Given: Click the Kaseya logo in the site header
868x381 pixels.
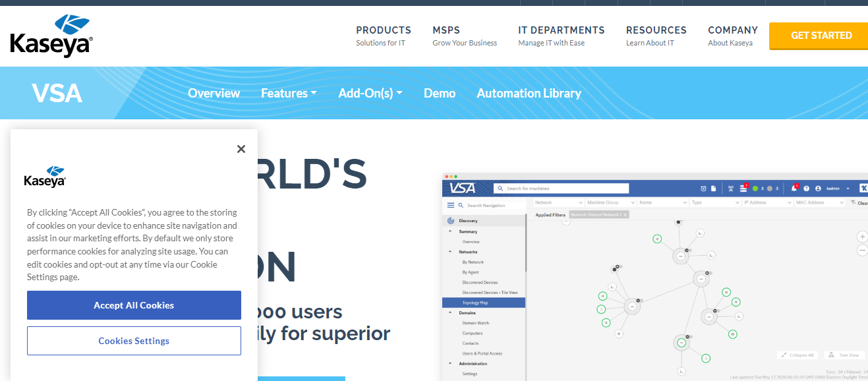Looking at the screenshot, I should pyautogui.click(x=51, y=36).
